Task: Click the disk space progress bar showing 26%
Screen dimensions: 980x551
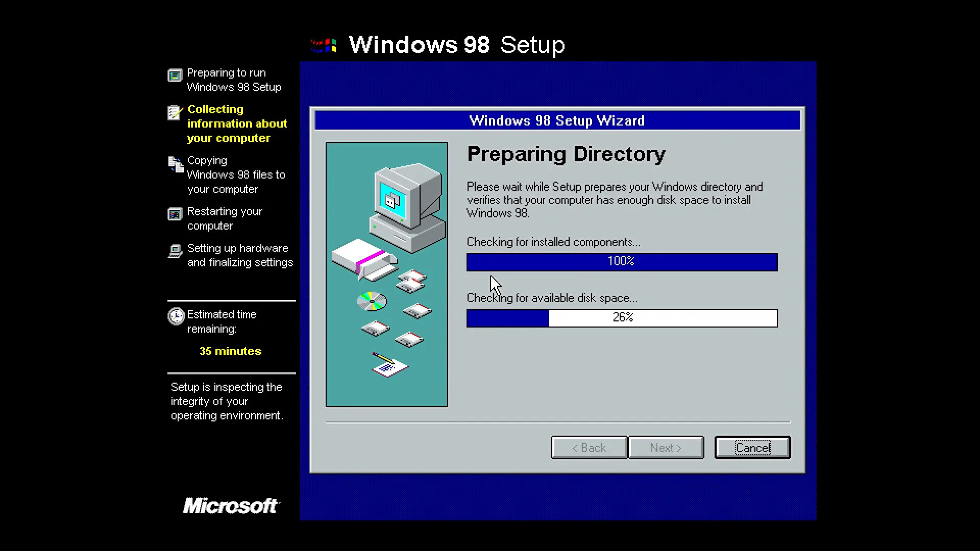Action: [x=621, y=318]
